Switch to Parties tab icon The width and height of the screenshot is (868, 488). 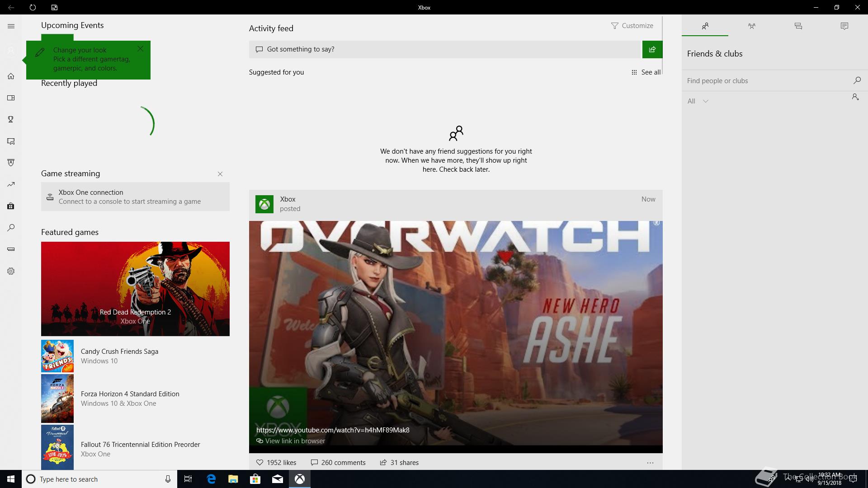click(752, 26)
